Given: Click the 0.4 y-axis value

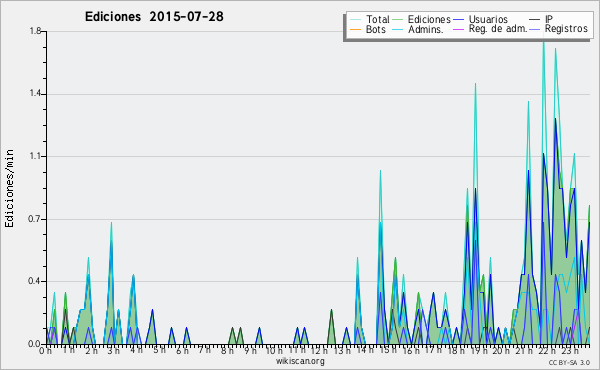Looking at the screenshot, I should click(35, 281).
